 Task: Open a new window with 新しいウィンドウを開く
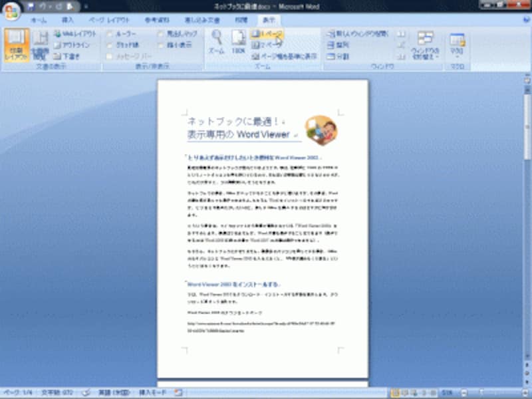coord(358,34)
